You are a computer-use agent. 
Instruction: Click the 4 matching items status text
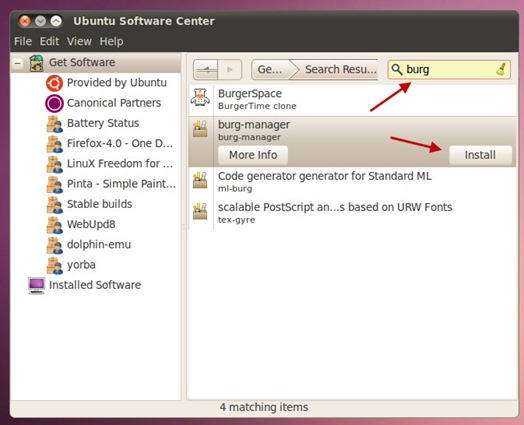[264, 407]
